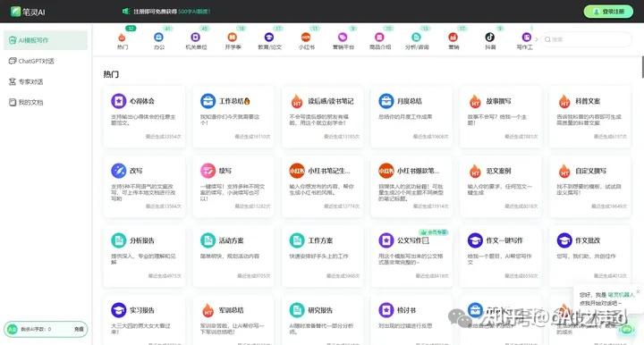
Task: Focus the template search input field
Action: (587, 39)
